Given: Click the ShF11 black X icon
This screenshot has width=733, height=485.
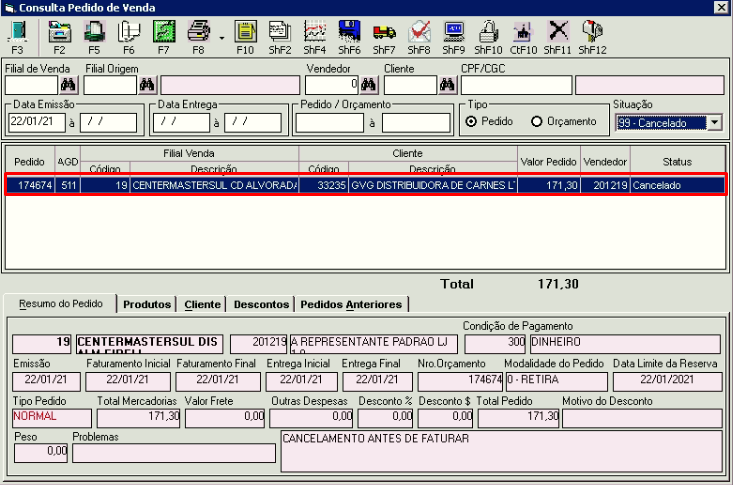Looking at the screenshot, I should 558,32.
